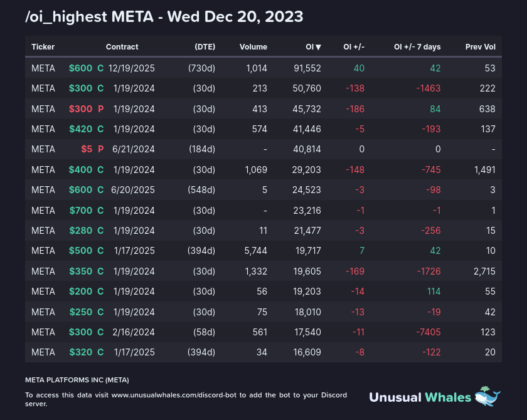Select the $200 C 1/19/2024 contract
Viewport: 527px width, 420px height.
(112, 291)
